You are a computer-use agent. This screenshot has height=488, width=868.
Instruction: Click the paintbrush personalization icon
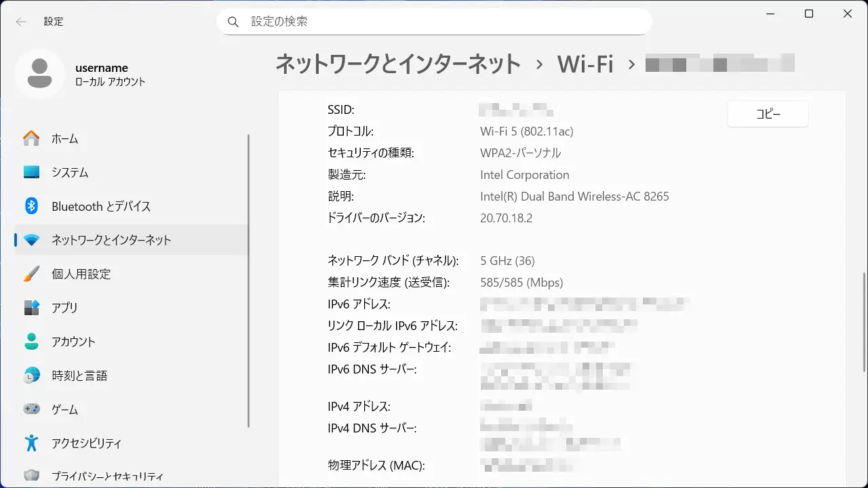(x=31, y=274)
